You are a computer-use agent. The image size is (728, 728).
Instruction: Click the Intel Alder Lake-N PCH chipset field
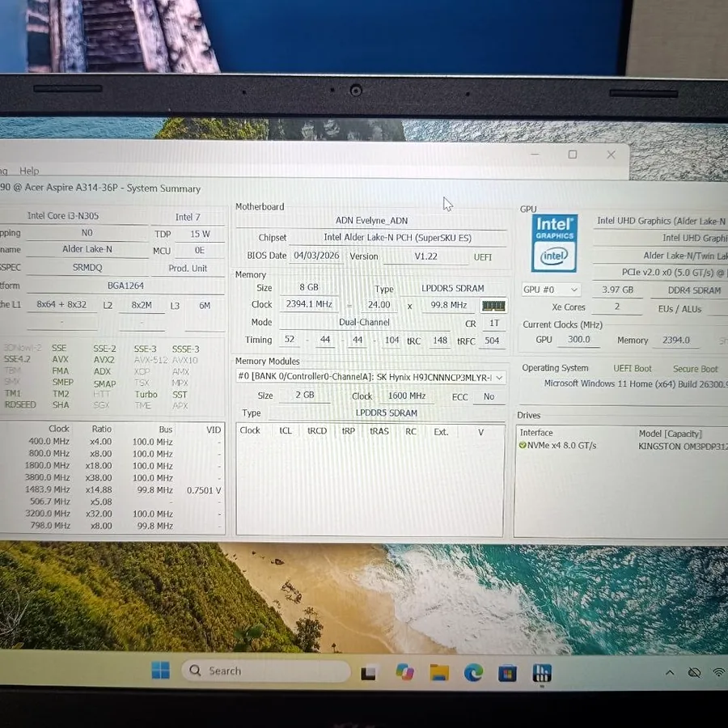click(x=397, y=238)
